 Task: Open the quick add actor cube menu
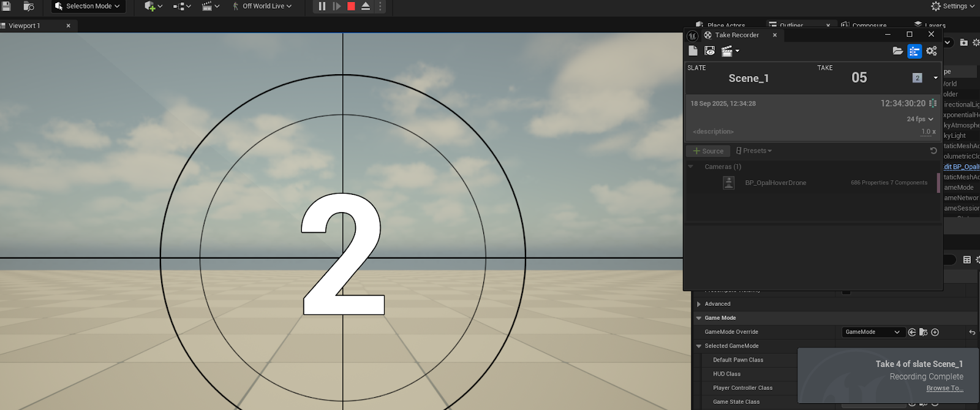pos(153,6)
